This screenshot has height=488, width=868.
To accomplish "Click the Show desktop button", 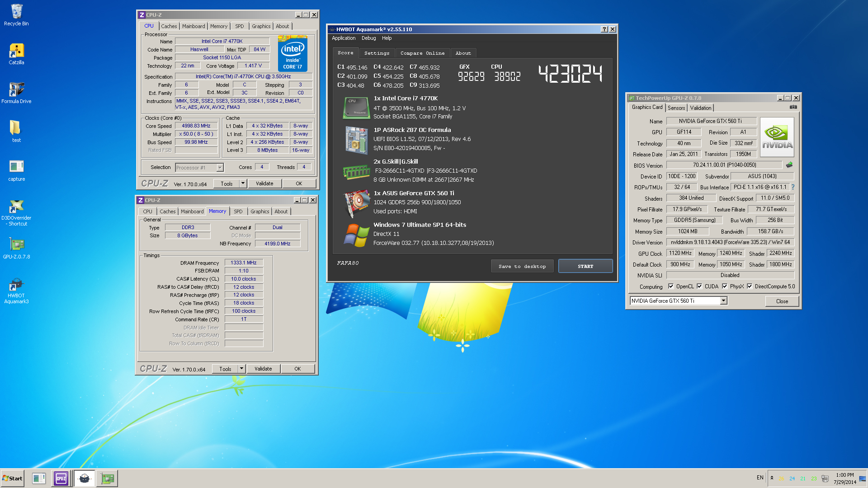I will coord(863,479).
